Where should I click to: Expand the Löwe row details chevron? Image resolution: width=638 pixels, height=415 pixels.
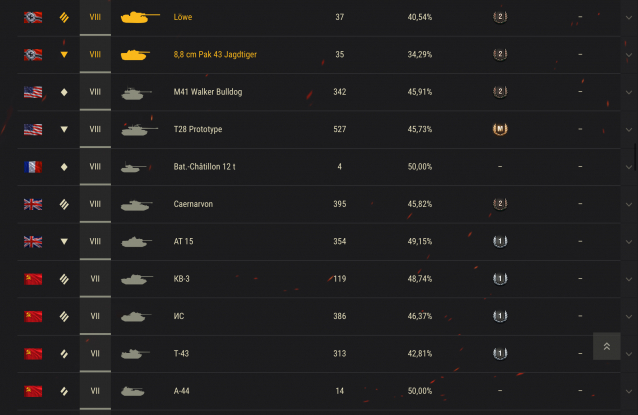[629, 17]
